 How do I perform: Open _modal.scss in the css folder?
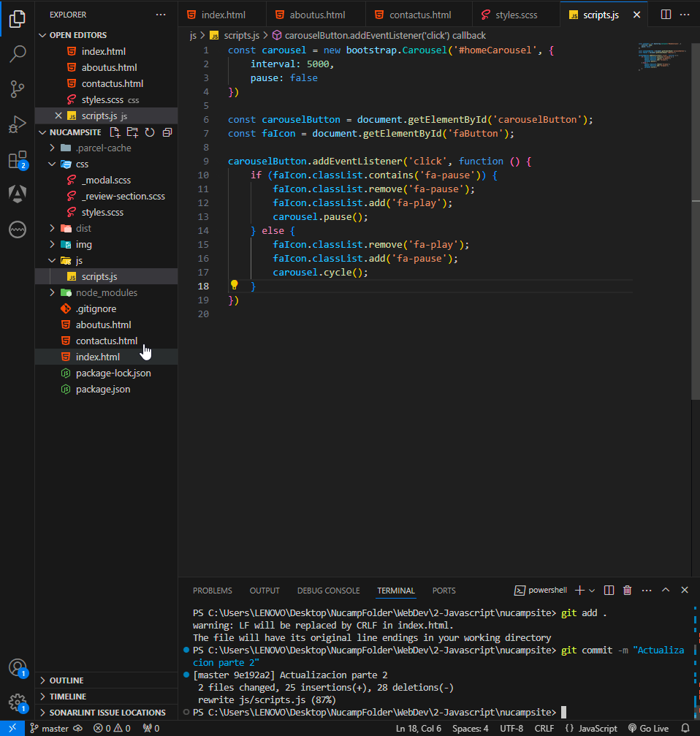pyautogui.click(x=106, y=180)
